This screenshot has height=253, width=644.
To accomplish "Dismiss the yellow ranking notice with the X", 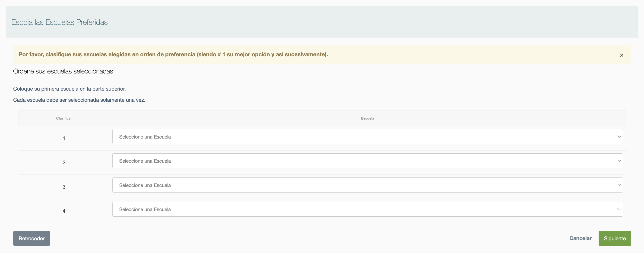I will coord(622,55).
